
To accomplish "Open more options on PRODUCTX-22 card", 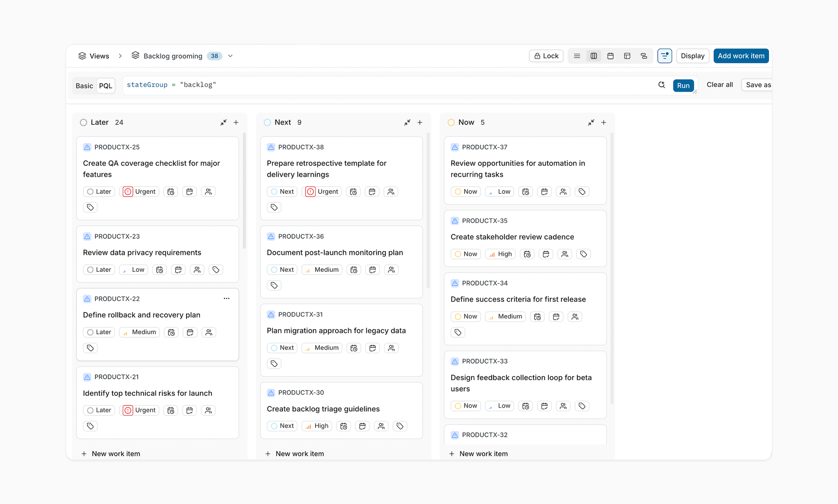I will coord(227,298).
